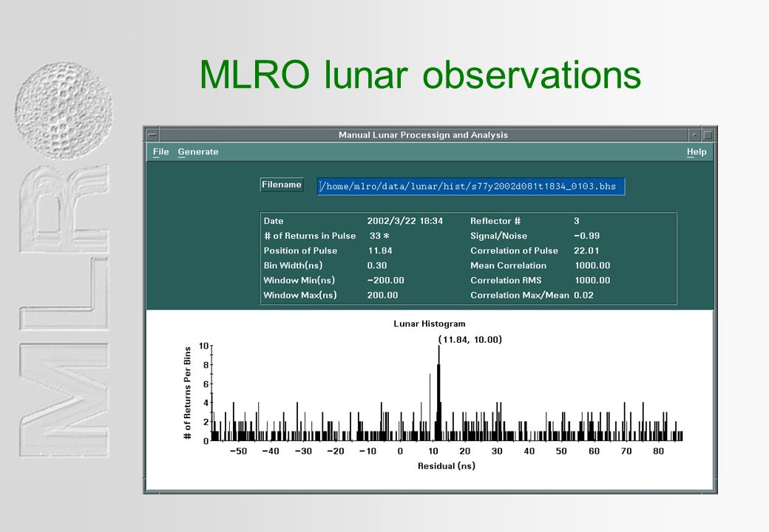Click the 'Date' label
This screenshot has width=769, height=532.
pyautogui.click(x=273, y=221)
